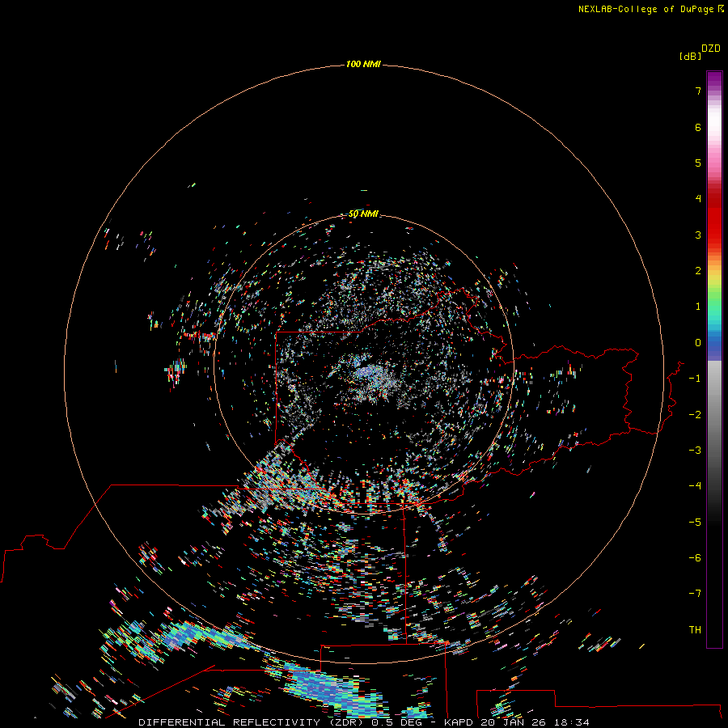Viewport: 728px width, 728px height.
Task: Click the 0 dB scale label
Action: [698, 343]
